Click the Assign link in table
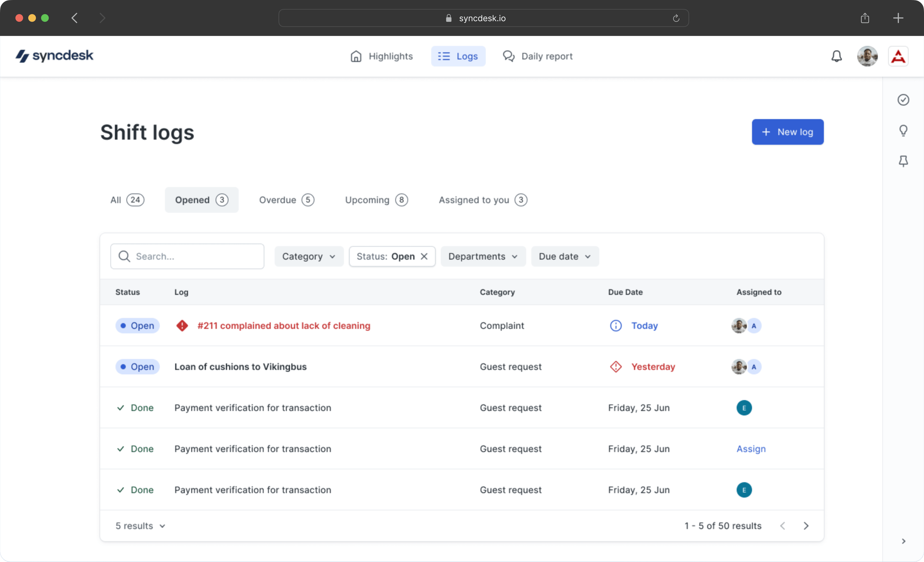 click(751, 449)
